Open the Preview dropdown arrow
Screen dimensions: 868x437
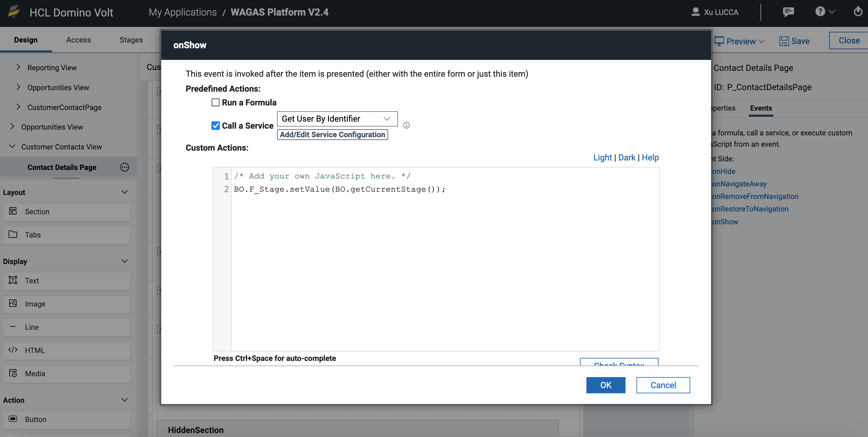[x=761, y=41]
